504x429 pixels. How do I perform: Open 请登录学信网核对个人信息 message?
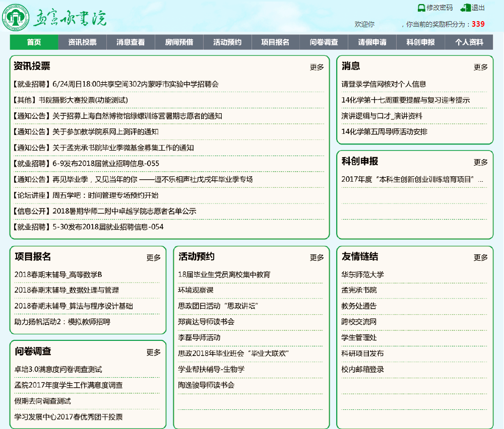(384, 84)
